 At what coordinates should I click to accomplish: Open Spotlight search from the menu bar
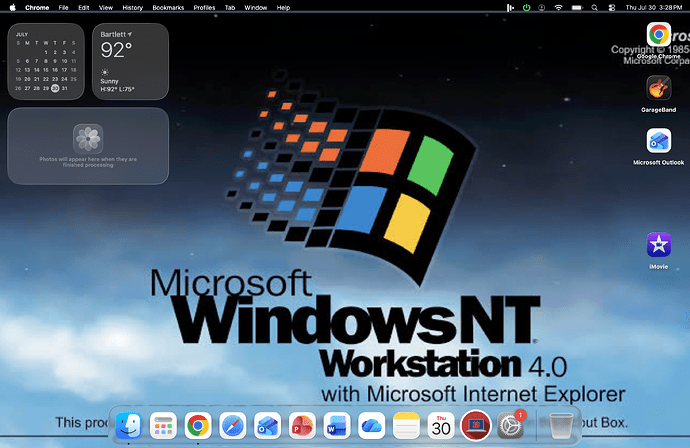595,7
